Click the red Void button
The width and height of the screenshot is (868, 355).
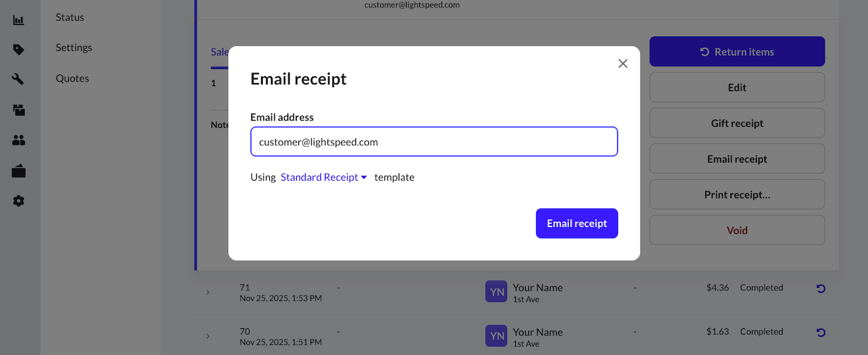(737, 230)
